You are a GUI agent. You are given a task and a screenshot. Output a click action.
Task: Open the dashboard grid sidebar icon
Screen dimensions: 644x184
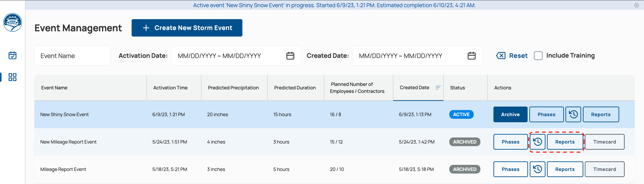click(12, 77)
